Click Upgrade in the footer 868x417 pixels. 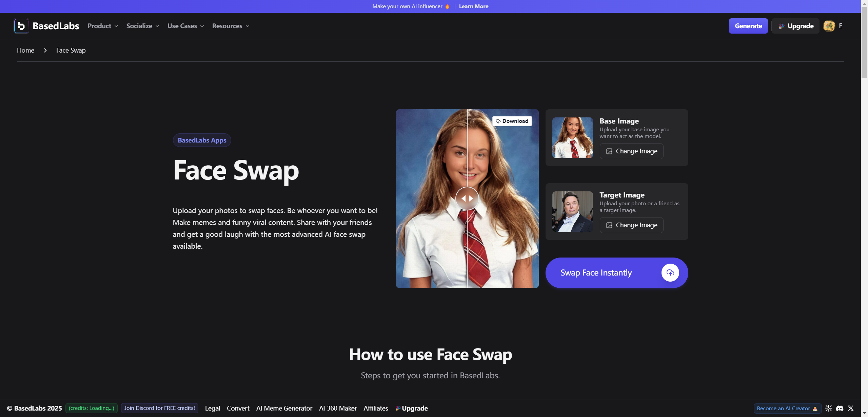pyautogui.click(x=412, y=408)
